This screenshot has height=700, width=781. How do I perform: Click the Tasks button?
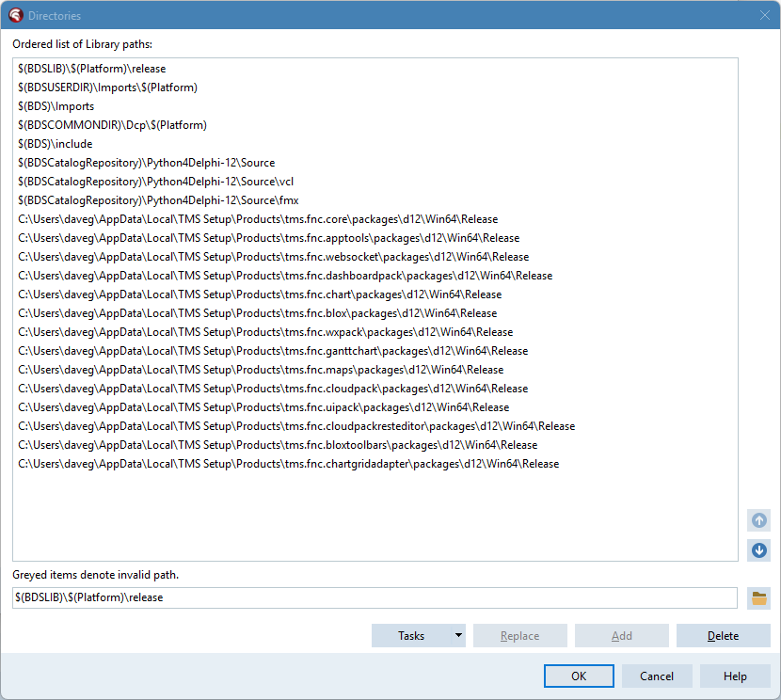click(411, 636)
